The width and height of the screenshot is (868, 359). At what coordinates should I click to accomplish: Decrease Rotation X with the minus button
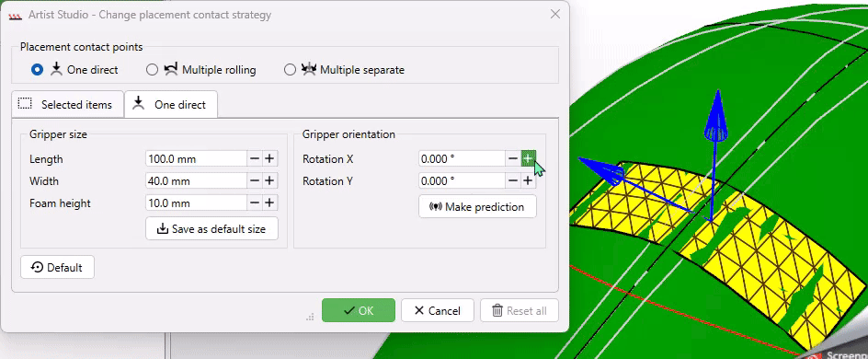point(513,159)
